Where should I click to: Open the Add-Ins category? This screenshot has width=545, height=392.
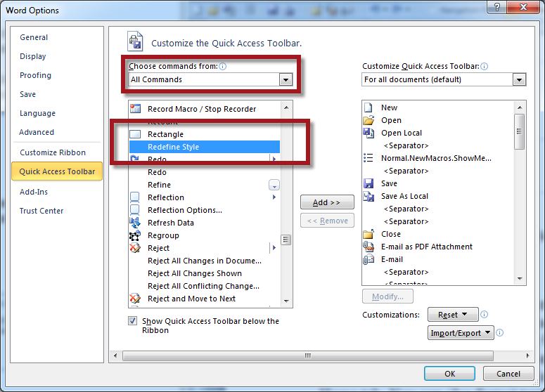34,192
